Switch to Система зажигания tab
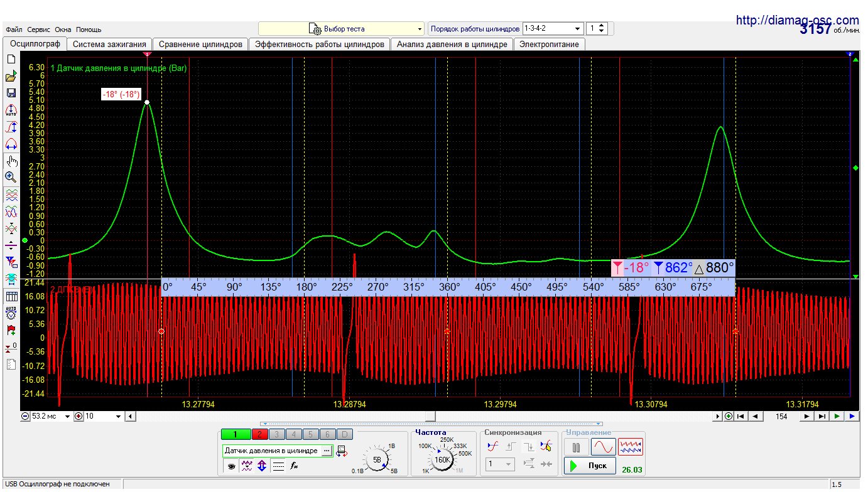This screenshot has height=492, width=868. pyautogui.click(x=110, y=44)
